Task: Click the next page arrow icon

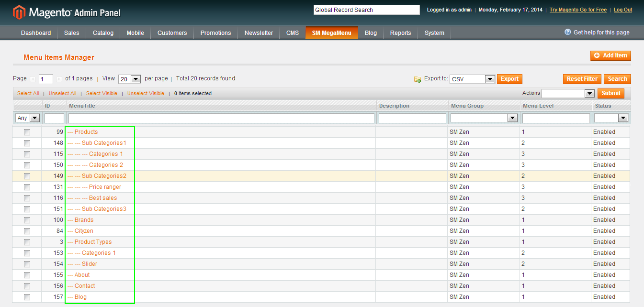Action: click(59, 79)
